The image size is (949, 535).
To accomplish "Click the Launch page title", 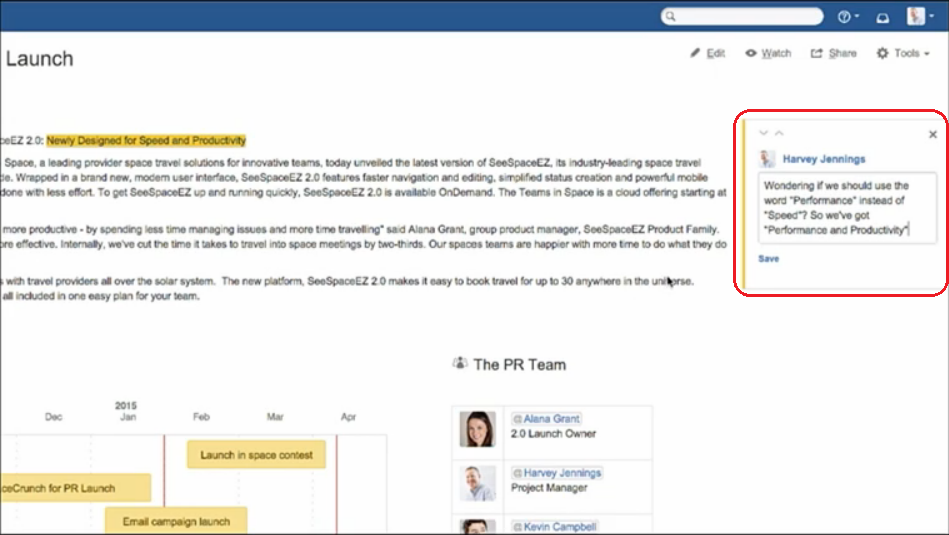I will pyautogui.click(x=39, y=59).
